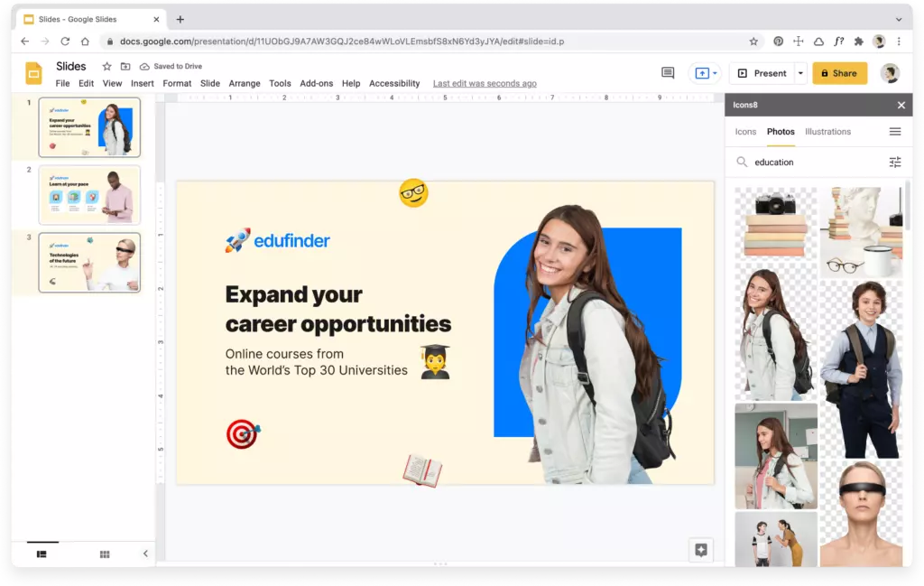Image resolution: width=924 pixels, height=586 pixels.
Task: Open the Present dropdown arrow
Action: click(x=800, y=73)
